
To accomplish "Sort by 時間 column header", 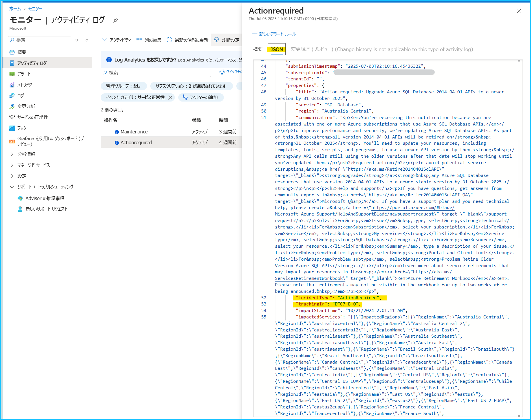I will point(223,120).
